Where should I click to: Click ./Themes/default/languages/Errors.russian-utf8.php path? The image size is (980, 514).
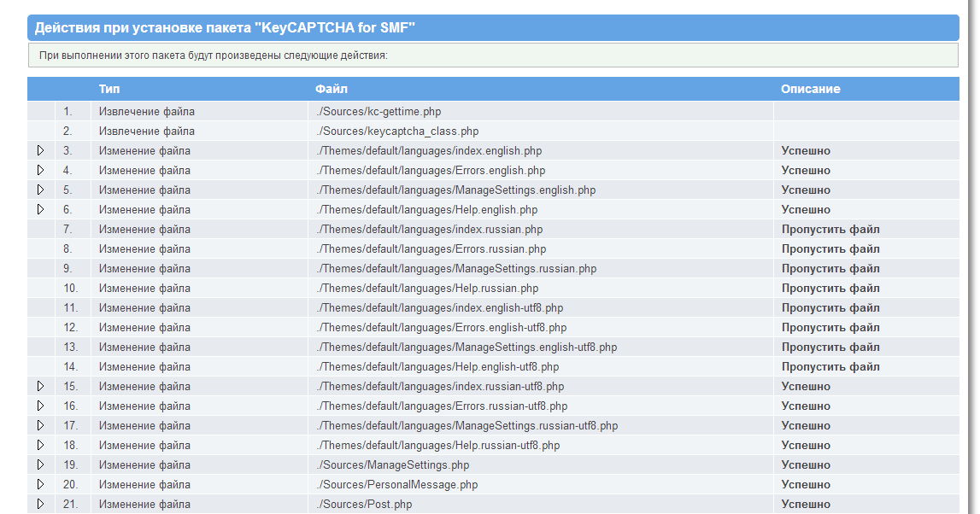click(x=442, y=406)
